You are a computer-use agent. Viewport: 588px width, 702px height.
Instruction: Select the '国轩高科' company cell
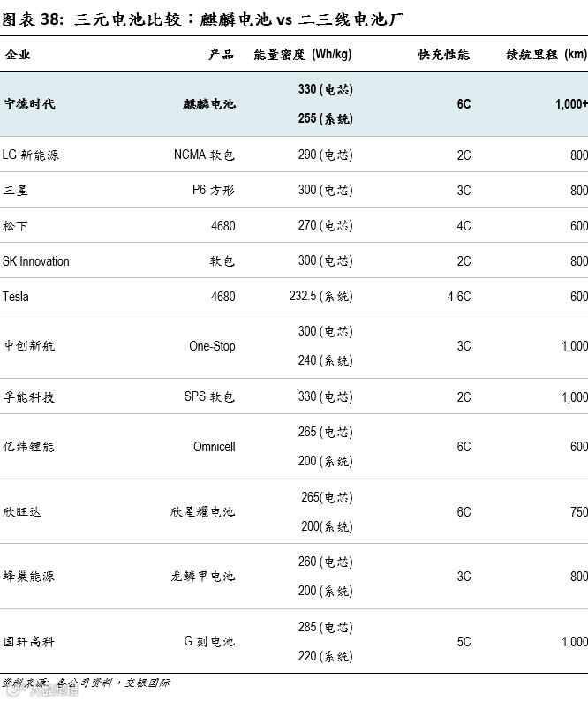coord(29,642)
